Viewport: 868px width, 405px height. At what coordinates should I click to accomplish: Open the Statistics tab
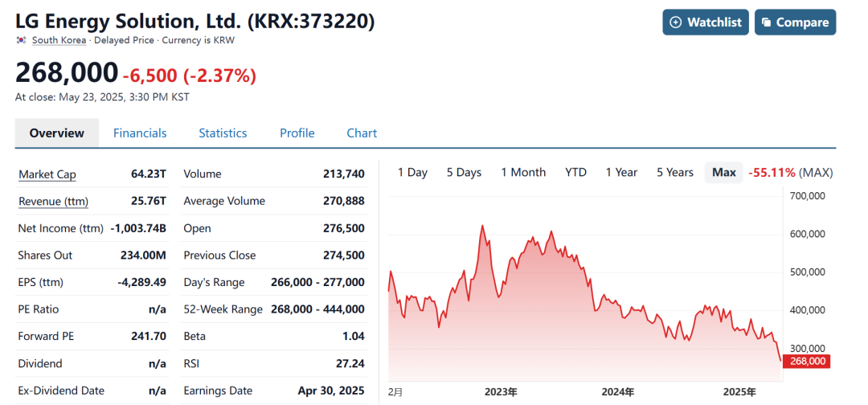click(223, 133)
